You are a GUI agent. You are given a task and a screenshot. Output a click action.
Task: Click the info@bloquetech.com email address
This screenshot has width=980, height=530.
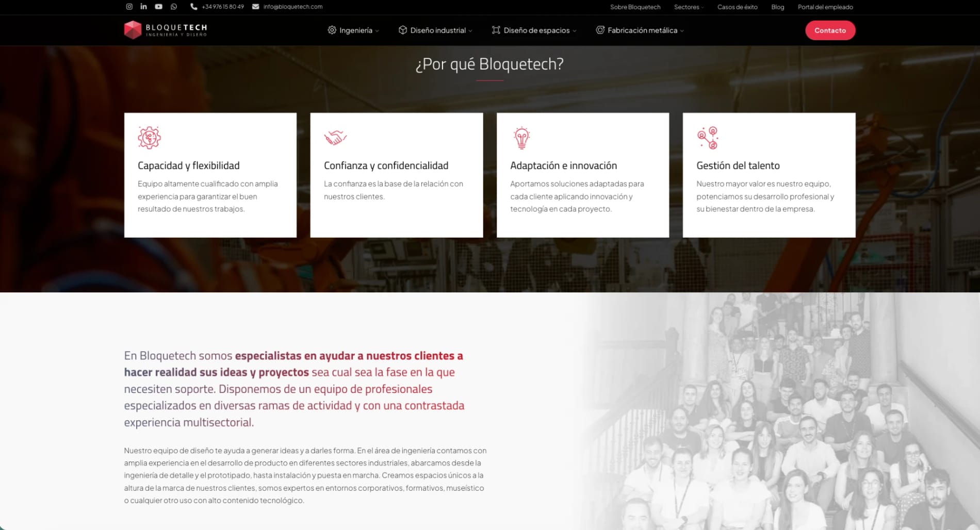292,7
